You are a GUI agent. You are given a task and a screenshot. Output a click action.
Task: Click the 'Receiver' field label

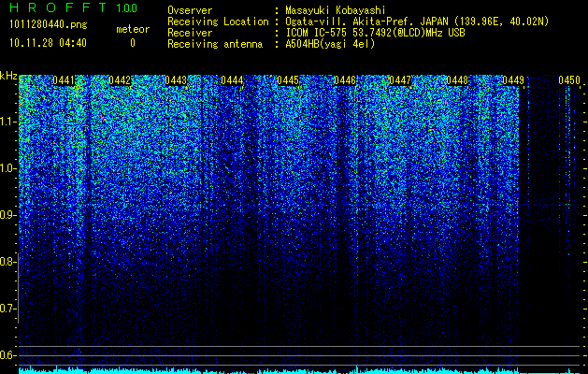[x=190, y=33]
